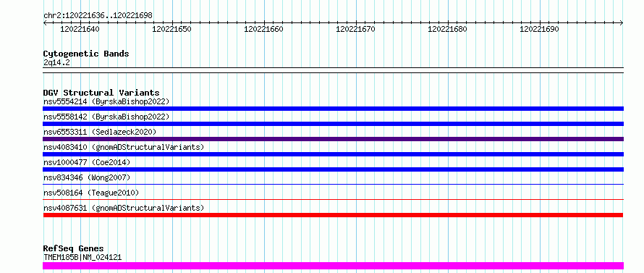Open the DGV Structural Variants track heading
Screen dimensions: 644x273
click(101, 93)
